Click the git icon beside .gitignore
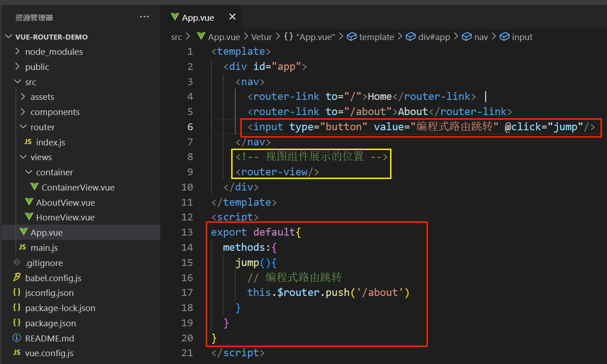 point(17,262)
